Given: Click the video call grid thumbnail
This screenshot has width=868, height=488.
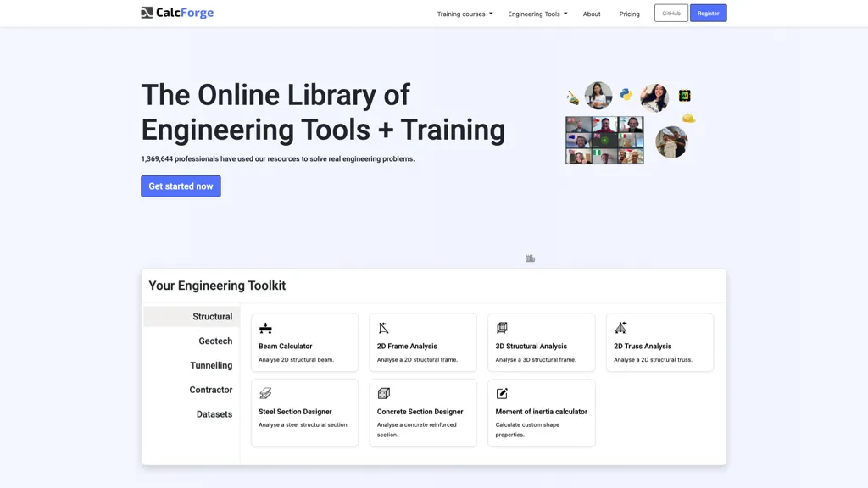Looking at the screenshot, I should click(604, 140).
